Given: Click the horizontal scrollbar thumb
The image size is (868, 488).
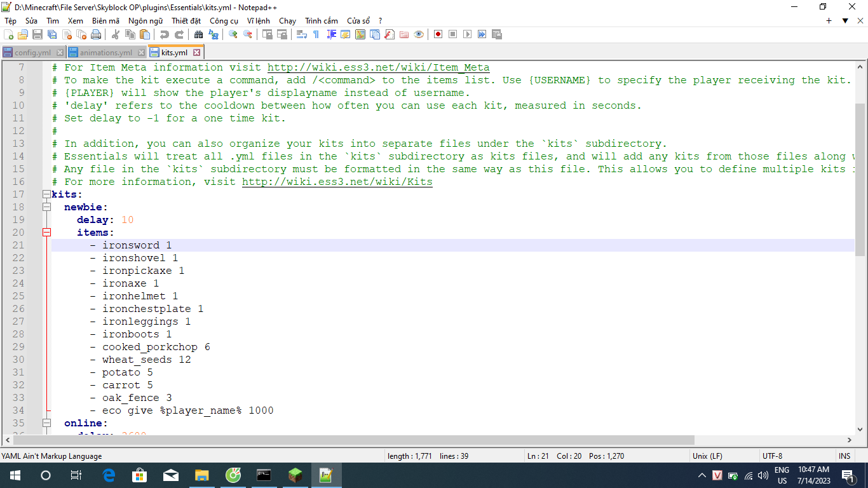Looking at the screenshot, I should 353,440.
